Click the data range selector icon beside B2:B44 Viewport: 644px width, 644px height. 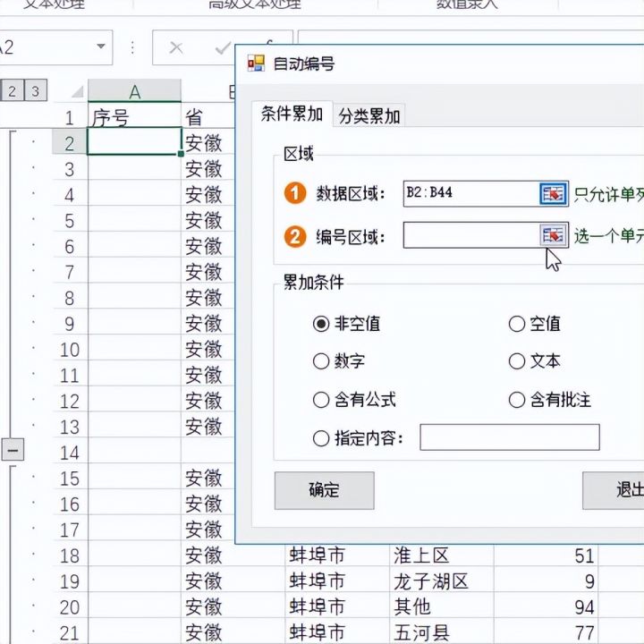pyautogui.click(x=554, y=193)
